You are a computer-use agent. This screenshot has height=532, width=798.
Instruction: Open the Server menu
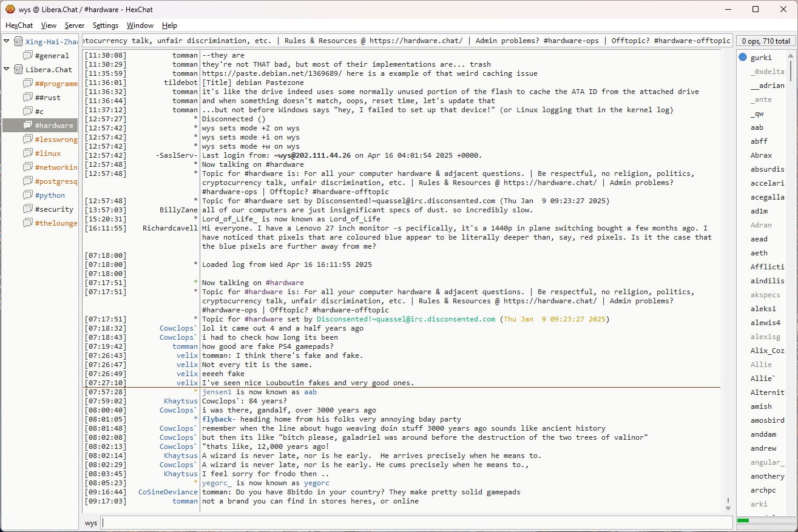pyautogui.click(x=75, y=25)
